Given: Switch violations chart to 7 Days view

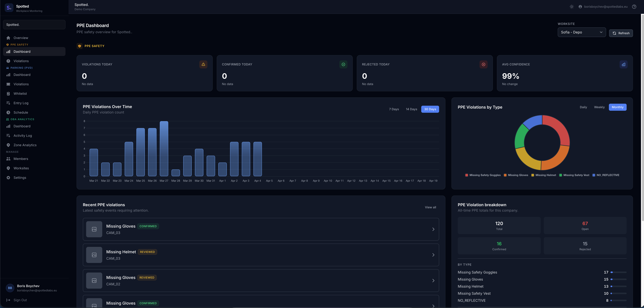Looking at the screenshot, I should click(x=394, y=109).
